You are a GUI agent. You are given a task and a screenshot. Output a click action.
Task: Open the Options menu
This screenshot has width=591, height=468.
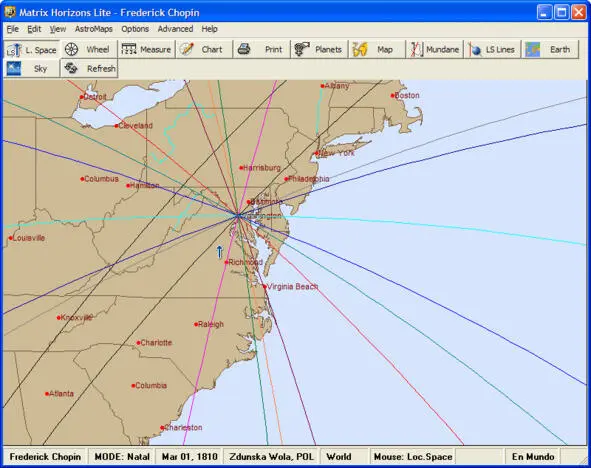tap(135, 29)
